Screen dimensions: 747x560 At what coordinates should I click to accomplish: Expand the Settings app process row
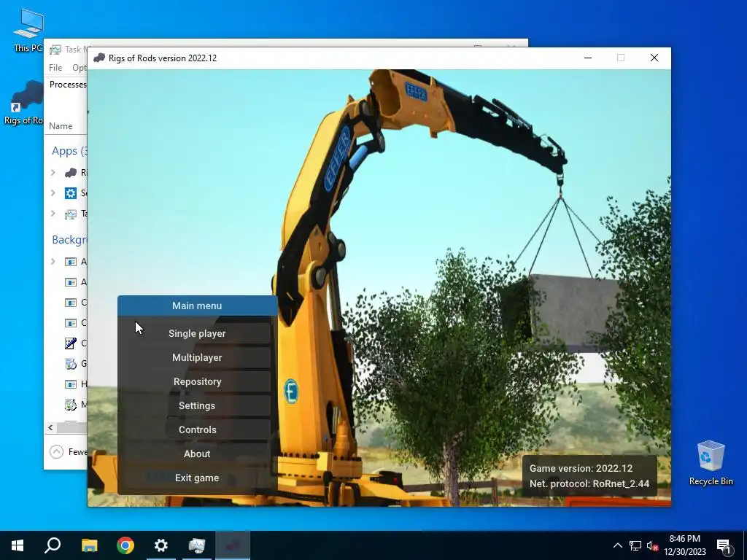click(53, 192)
